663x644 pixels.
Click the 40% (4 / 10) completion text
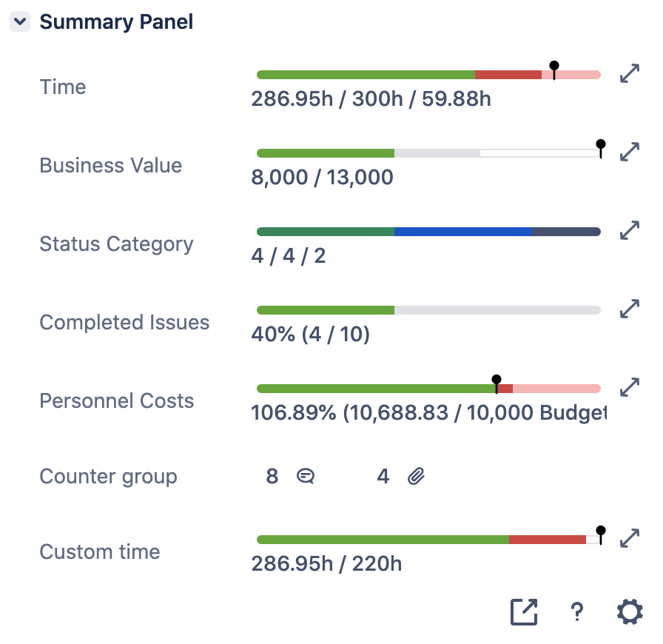pos(312,335)
